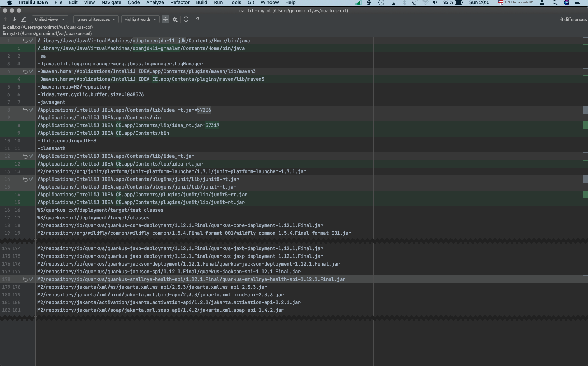588x366 pixels.
Task: Click the wildfly-common-1.5.4.Final-format-001.jar line
Action: 194,233
